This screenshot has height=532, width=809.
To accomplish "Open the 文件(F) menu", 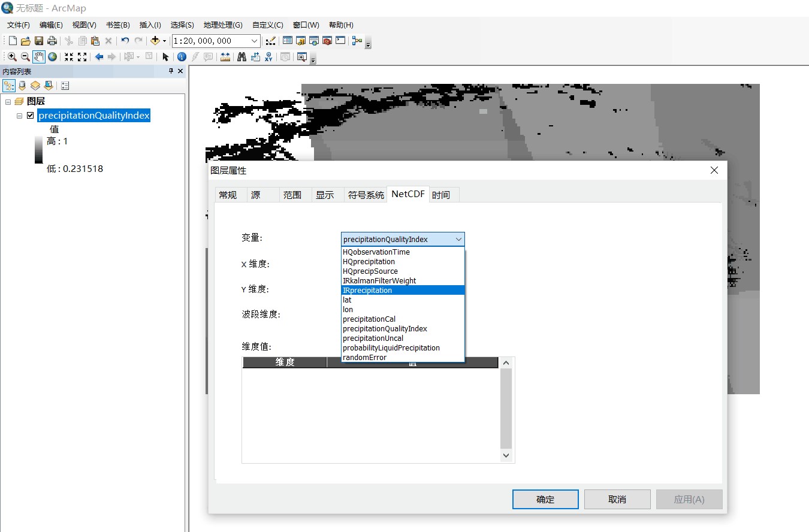I will pos(19,25).
